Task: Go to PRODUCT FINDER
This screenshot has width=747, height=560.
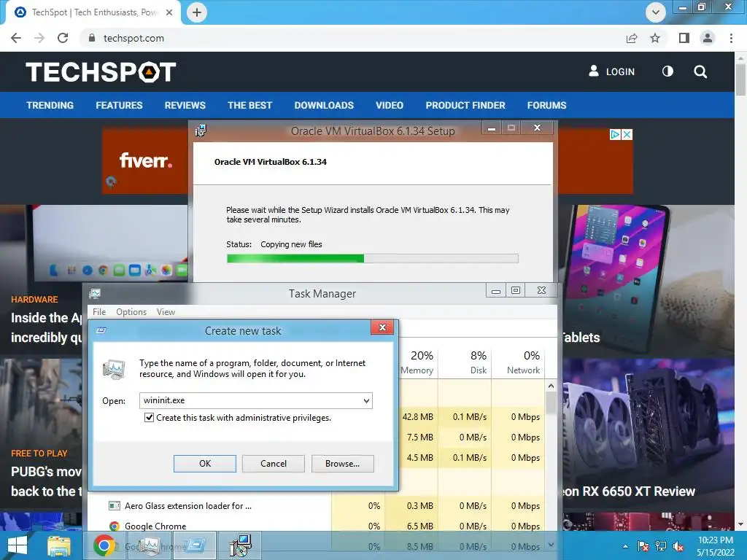Action: point(465,105)
